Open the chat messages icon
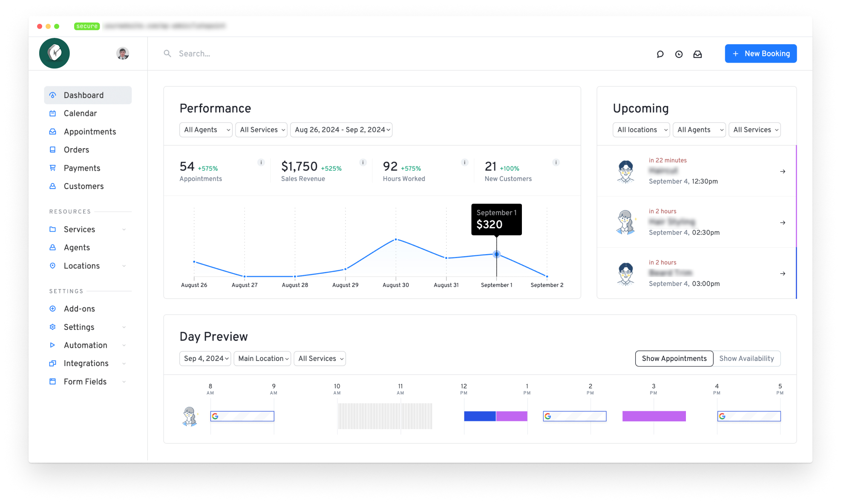Image resolution: width=841 pixels, height=504 pixels. pyautogui.click(x=660, y=54)
